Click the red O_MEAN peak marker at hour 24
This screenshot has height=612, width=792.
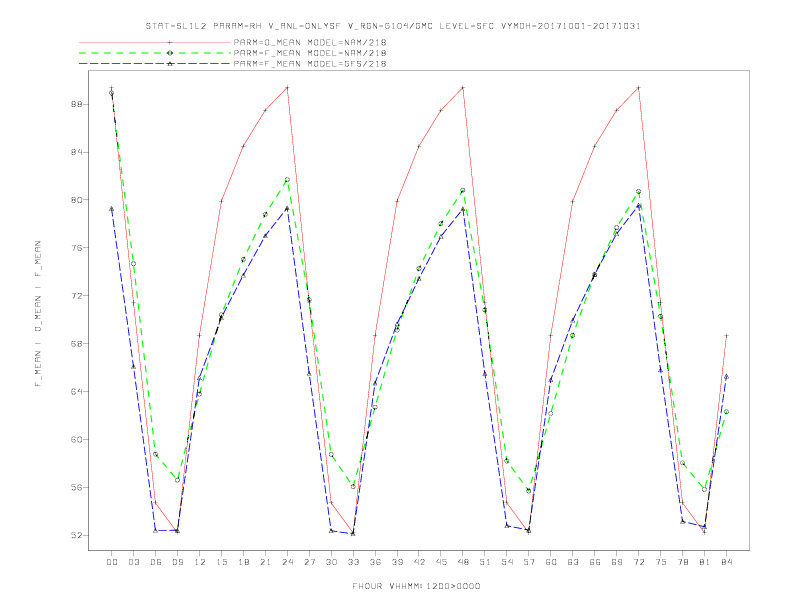tap(287, 88)
